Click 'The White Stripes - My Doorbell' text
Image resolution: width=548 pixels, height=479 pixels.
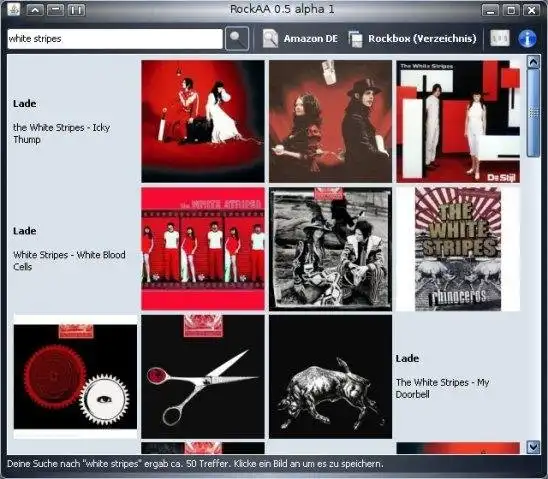click(x=442, y=388)
